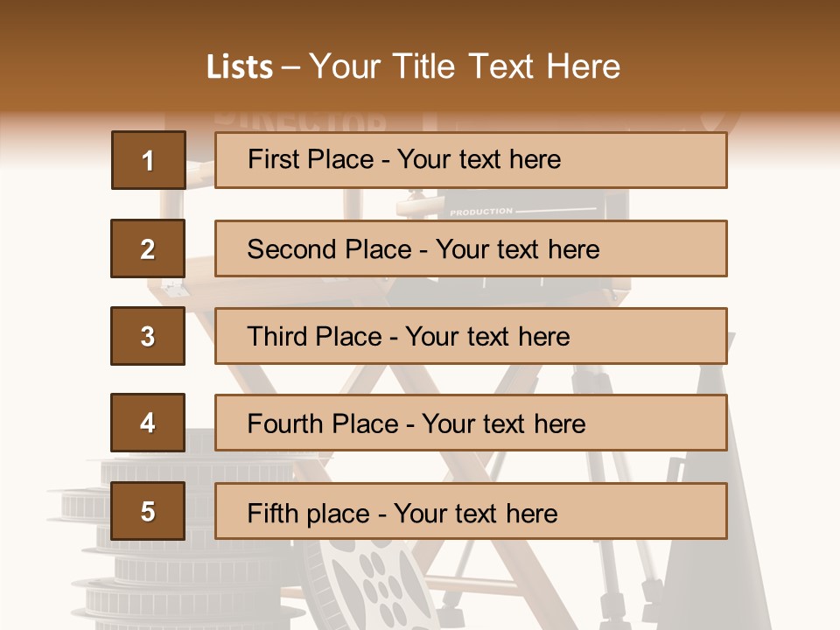Click the number 1 box
840x630 pixels.
point(149,160)
